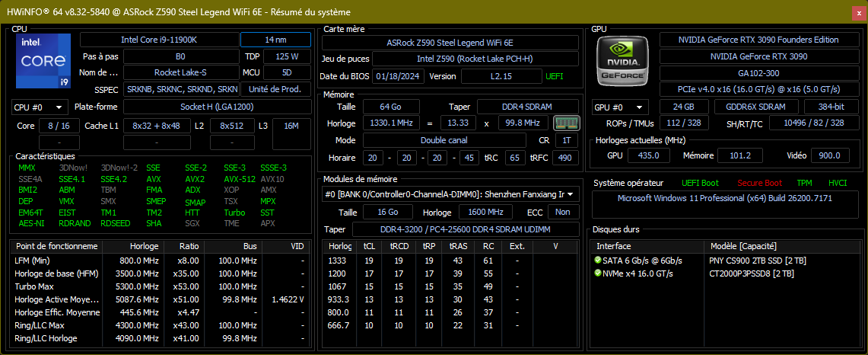The image size is (868, 355).
Task: Open the GPU #0 selector dropdown
Action: point(620,107)
